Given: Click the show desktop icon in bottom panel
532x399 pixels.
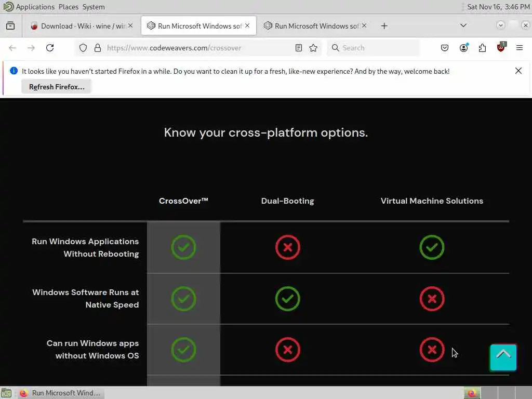Looking at the screenshot, I should (x=6, y=393).
